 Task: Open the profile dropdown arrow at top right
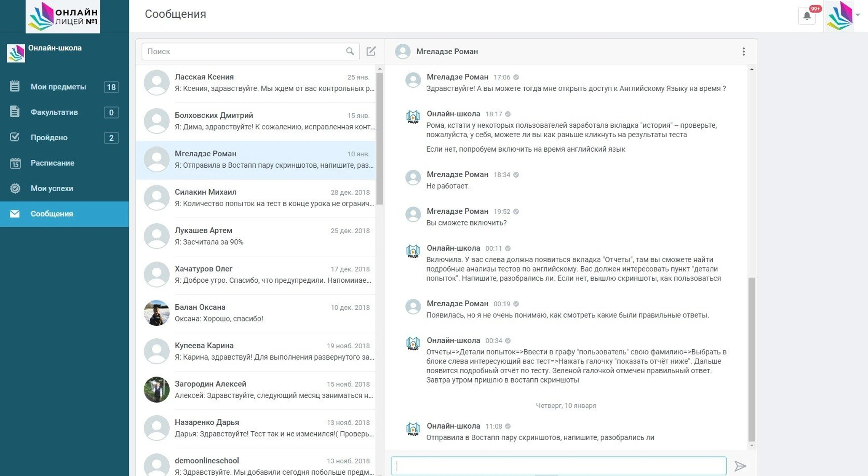tap(858, 15)
